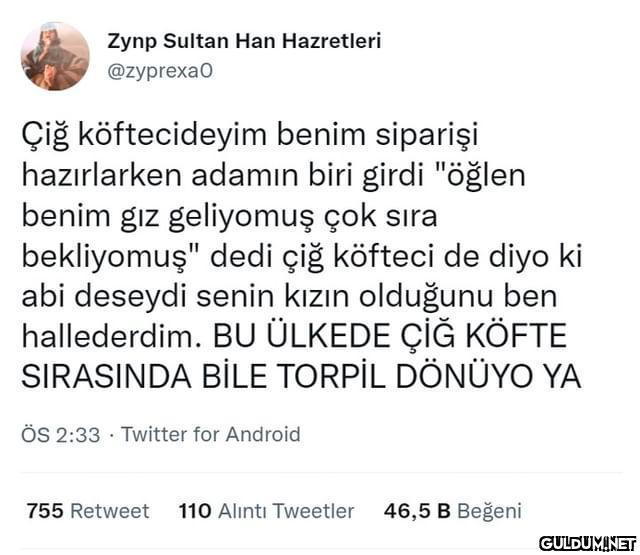The width and height of the screenshot is (640, 555).
Task: Click the 46,5 B likes count
Action: coord(417,511)
